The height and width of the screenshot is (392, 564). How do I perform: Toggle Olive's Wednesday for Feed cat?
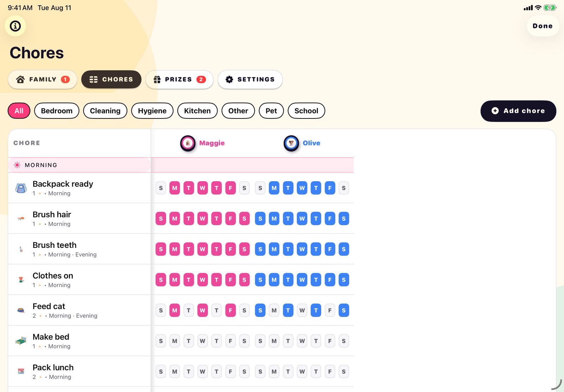tap(302, 311)
